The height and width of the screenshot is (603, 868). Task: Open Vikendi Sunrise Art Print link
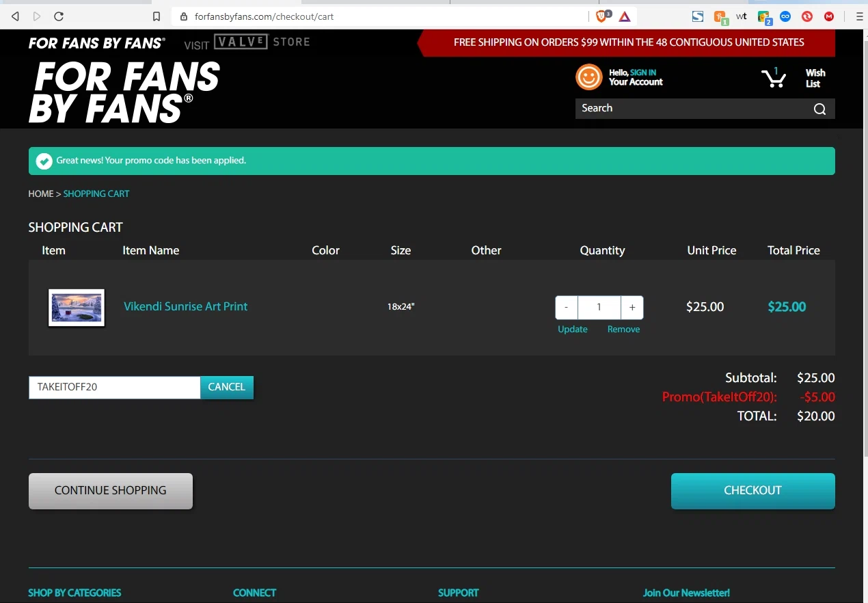pos(185,306)
